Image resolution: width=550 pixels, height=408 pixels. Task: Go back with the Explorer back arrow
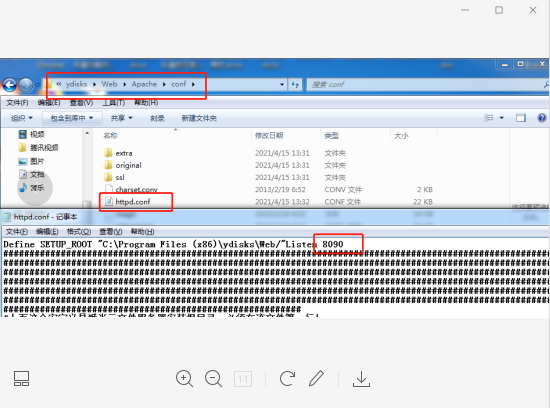pyautogui.click(x=10, y=85)
